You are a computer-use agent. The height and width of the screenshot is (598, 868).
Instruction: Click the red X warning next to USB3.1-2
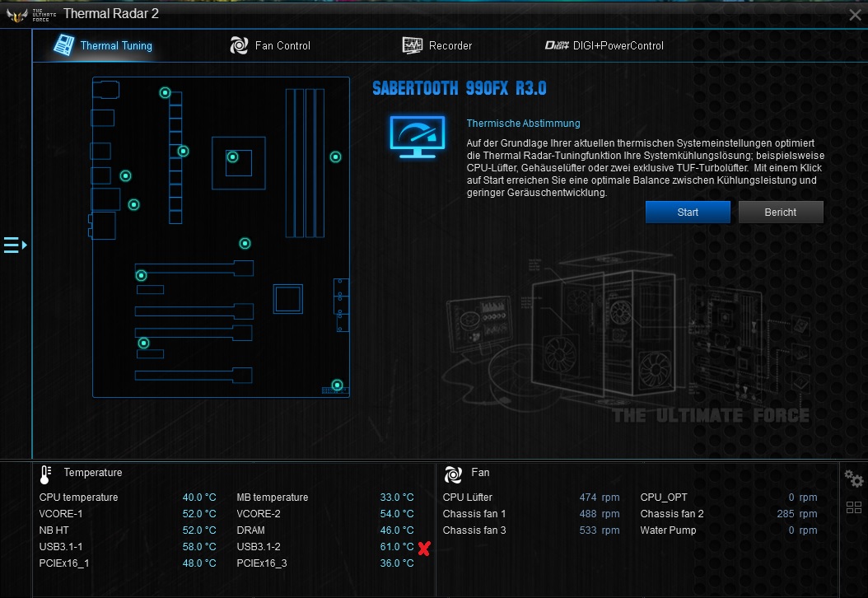point(424,549)
